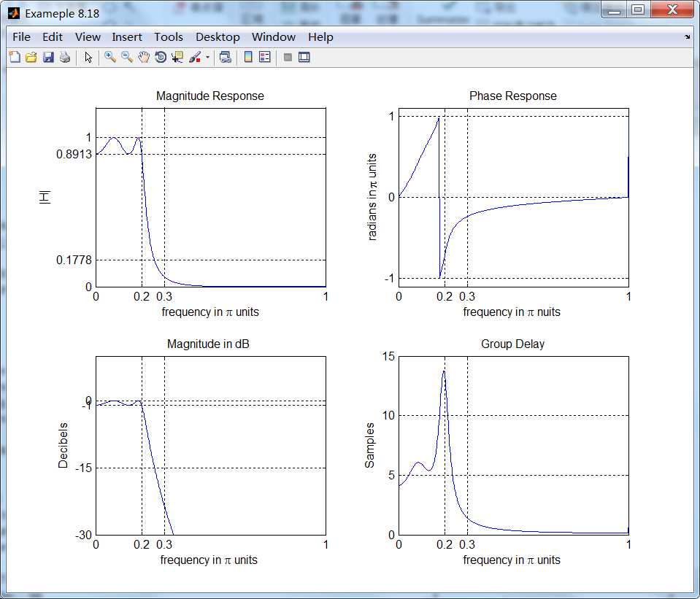Viewport: 700px width, 599px height.
Task: Click the 15 tick label on Group Delay
Action: (x=388, y=356)
